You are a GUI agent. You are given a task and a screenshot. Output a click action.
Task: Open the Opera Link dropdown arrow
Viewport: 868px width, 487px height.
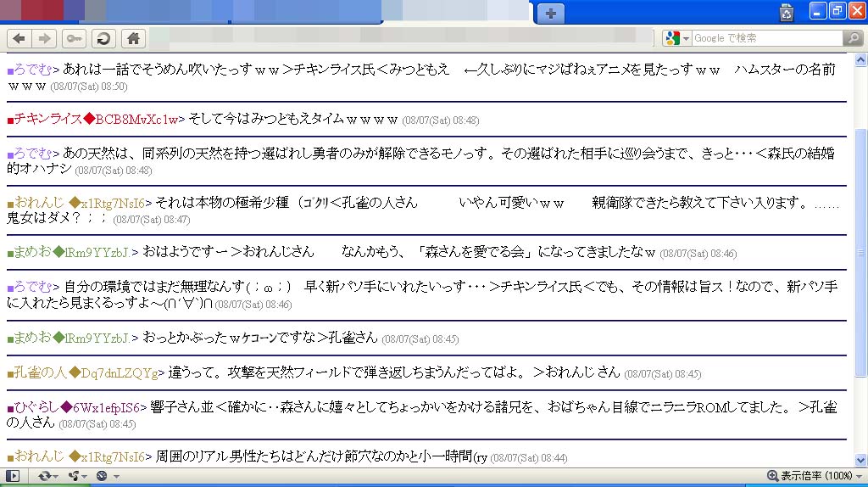(x=55, y=477)
